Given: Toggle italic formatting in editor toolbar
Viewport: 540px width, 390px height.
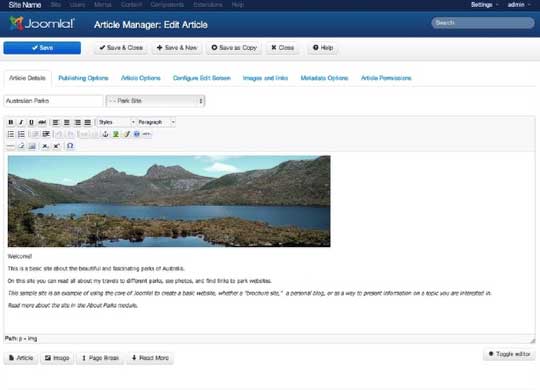Looking at the screenshot, I should pyautogui.click(x=21, y=122).
